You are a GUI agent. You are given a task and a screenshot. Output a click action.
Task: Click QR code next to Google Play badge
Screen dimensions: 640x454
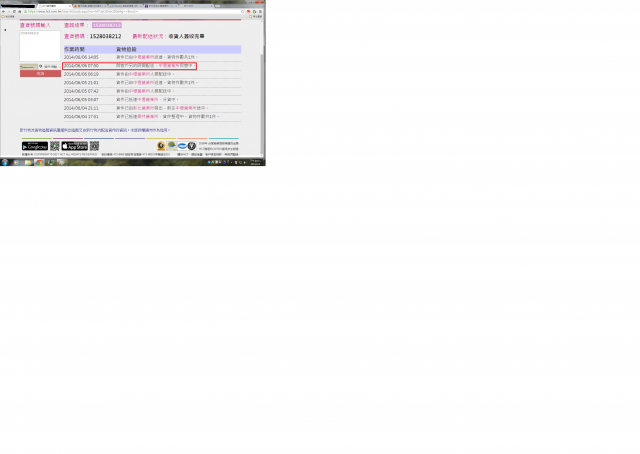pos(55,146)
